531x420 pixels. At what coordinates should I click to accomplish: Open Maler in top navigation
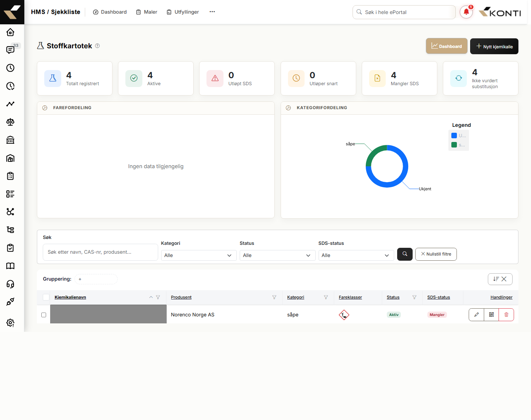147,12
